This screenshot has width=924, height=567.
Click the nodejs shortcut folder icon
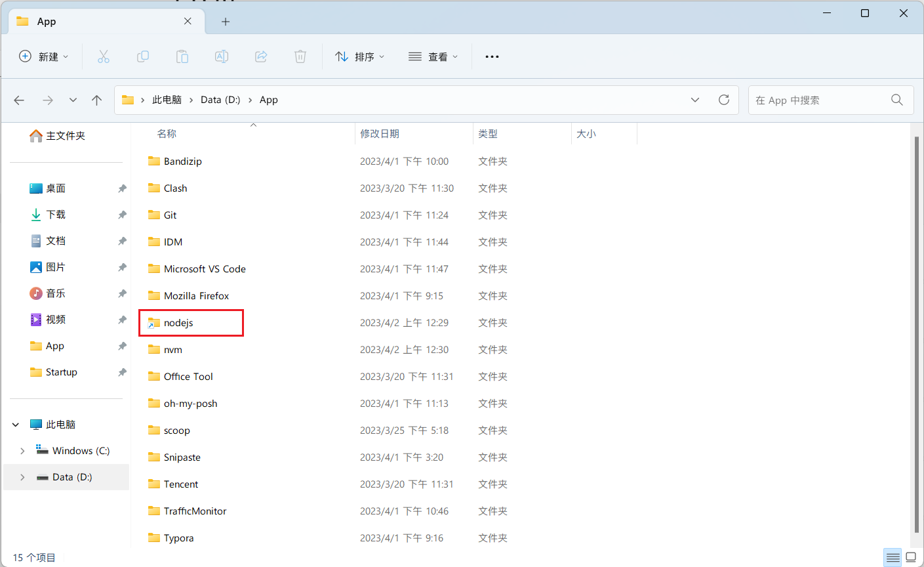[x=154, y=323]
